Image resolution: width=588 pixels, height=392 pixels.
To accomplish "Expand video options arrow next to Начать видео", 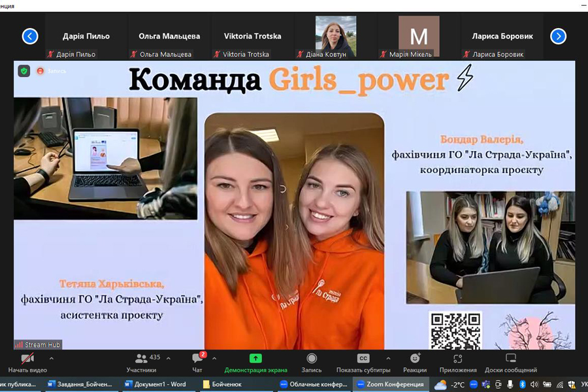I will (x=52, y=359).
